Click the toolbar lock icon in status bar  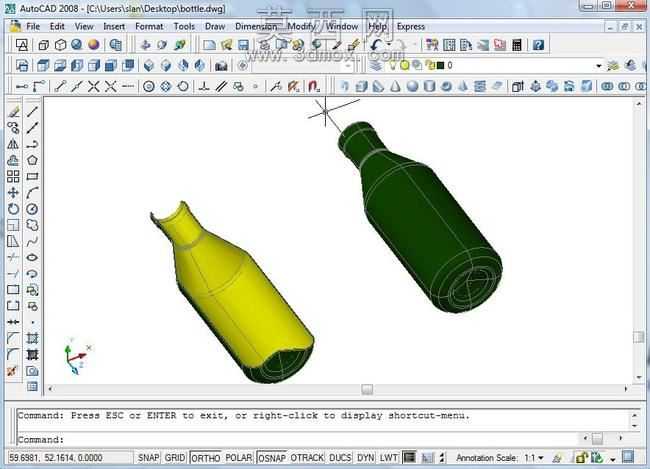[x=581, y=458]
